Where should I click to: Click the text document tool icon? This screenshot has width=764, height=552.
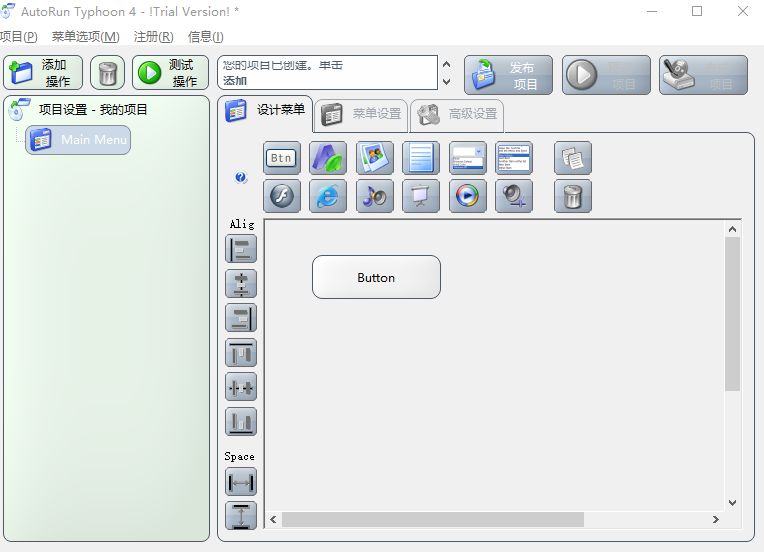(421, 158)
